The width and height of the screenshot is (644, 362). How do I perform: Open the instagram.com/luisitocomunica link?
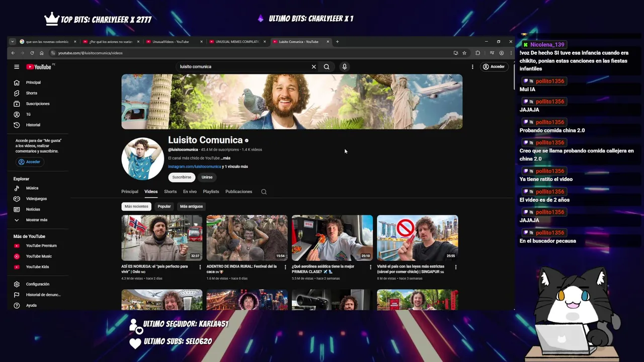tap(194, 166)
